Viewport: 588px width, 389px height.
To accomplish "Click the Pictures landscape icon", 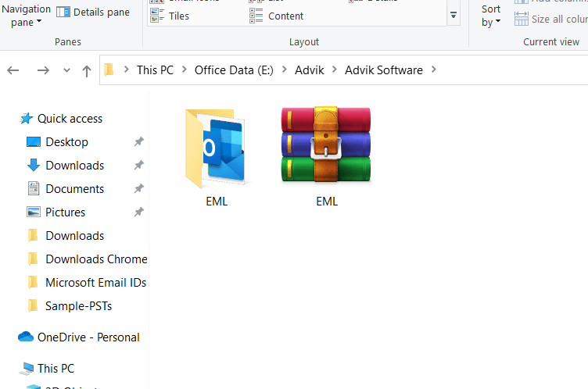I will 34,212.
